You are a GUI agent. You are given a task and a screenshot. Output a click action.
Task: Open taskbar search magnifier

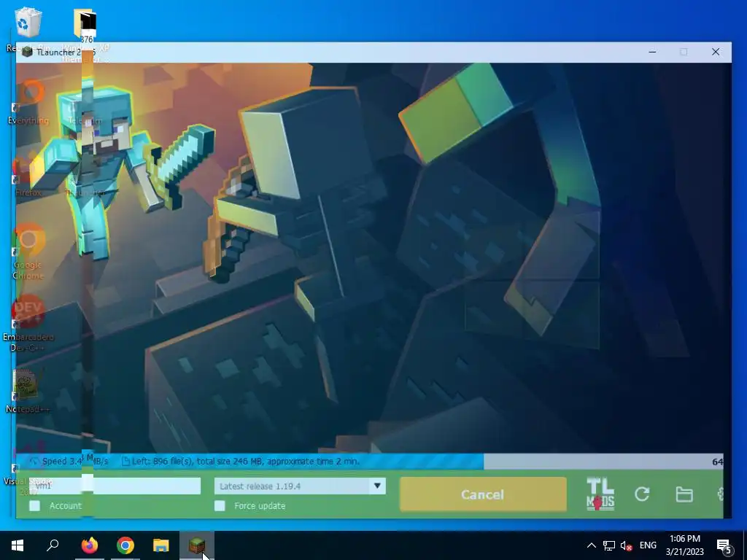click(53, 545)
